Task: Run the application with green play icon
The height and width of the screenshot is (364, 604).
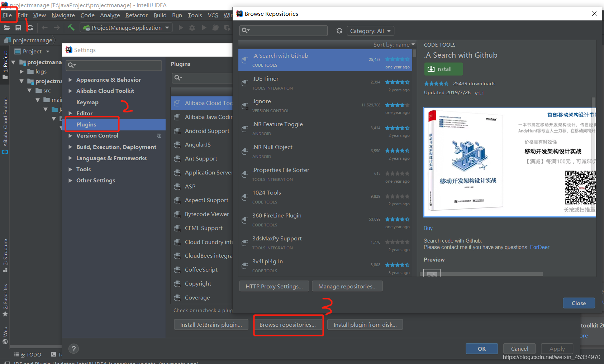Action: (181, 28)
